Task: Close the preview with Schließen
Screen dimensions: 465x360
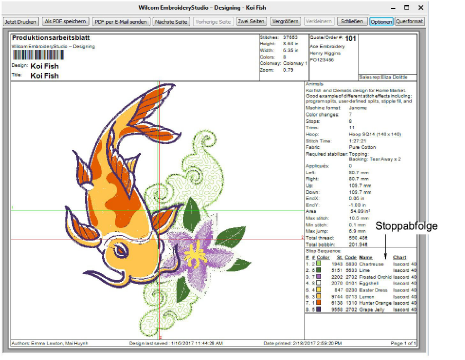Action: coord(352,21)
